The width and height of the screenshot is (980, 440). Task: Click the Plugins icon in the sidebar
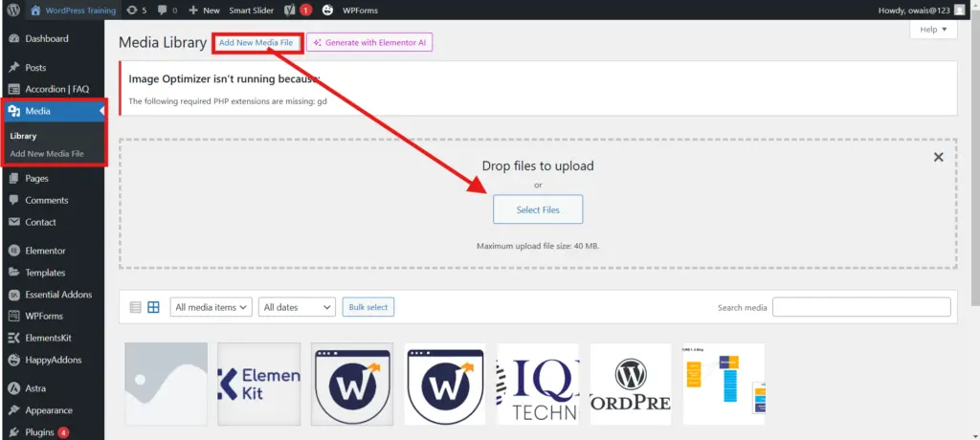click(13, 432)
